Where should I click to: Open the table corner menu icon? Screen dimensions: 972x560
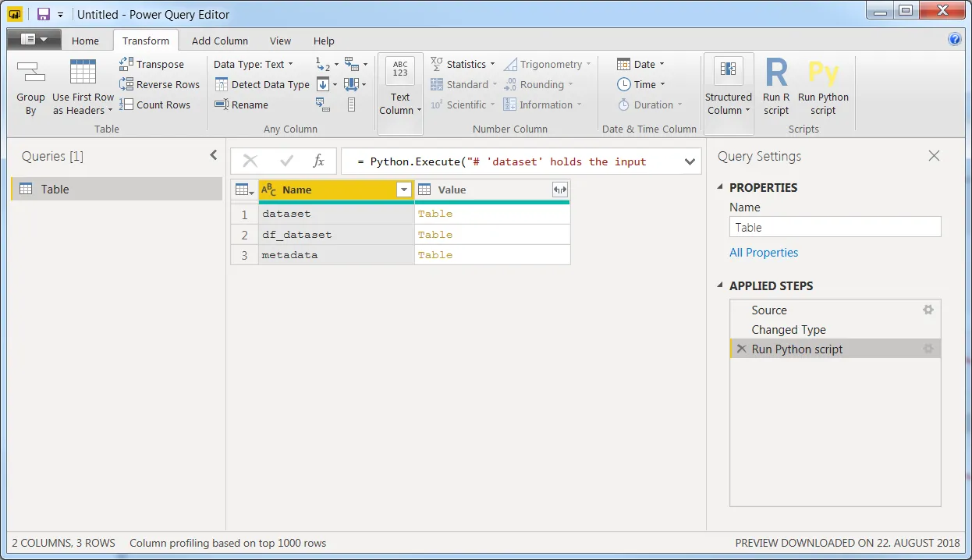(245, 190)
